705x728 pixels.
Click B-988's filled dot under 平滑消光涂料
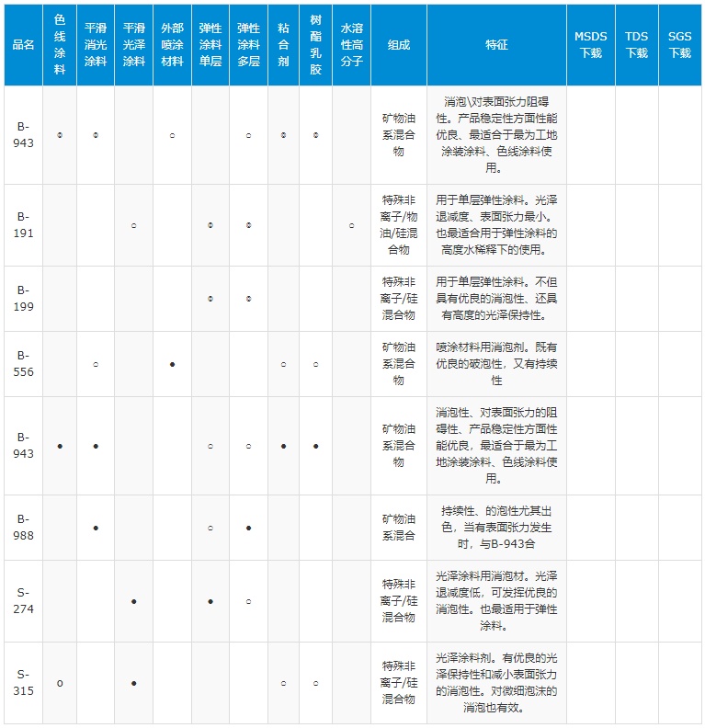click(x=96, y=528)
